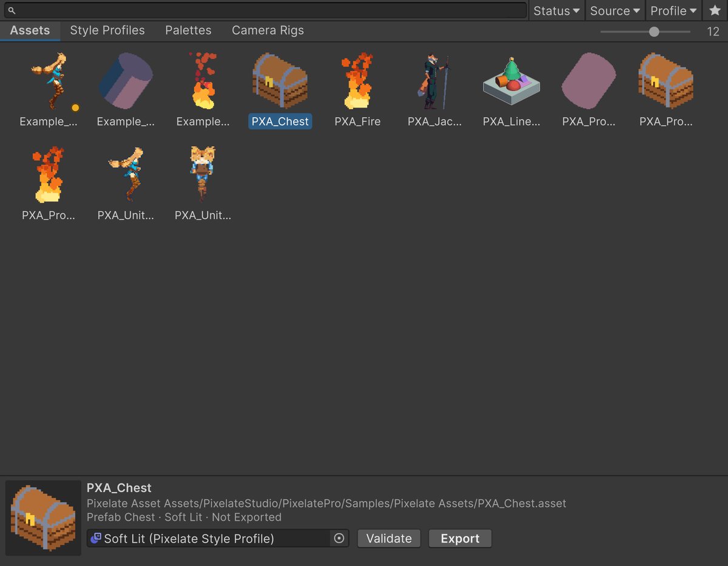Click the Export button
This screenshot has width=728, height=566.
tap(460, 539)
